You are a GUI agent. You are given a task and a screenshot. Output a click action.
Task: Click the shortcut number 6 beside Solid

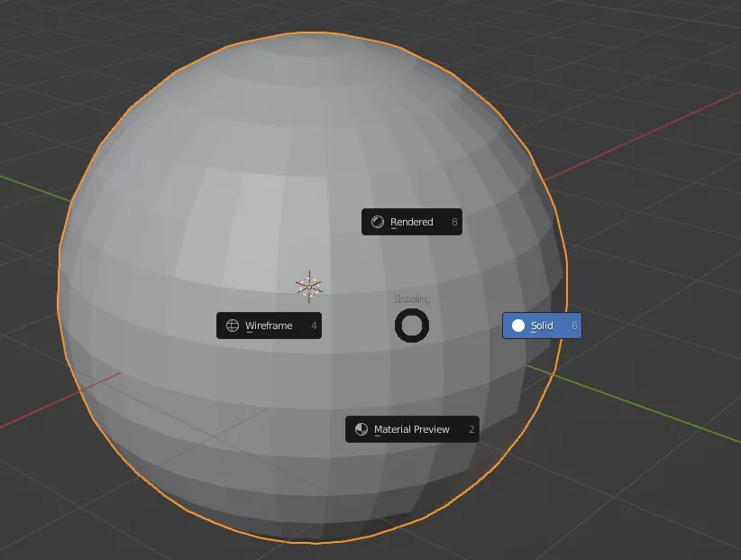(x=574, y=326)
